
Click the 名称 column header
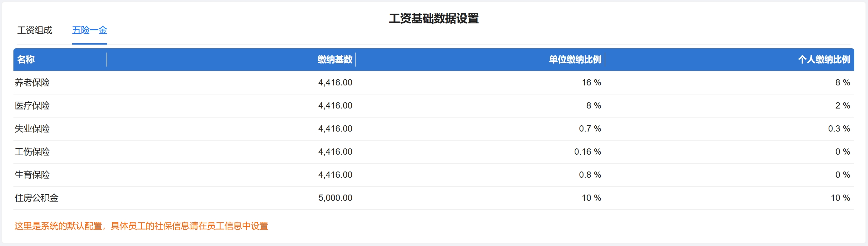[x=26, y=60]
